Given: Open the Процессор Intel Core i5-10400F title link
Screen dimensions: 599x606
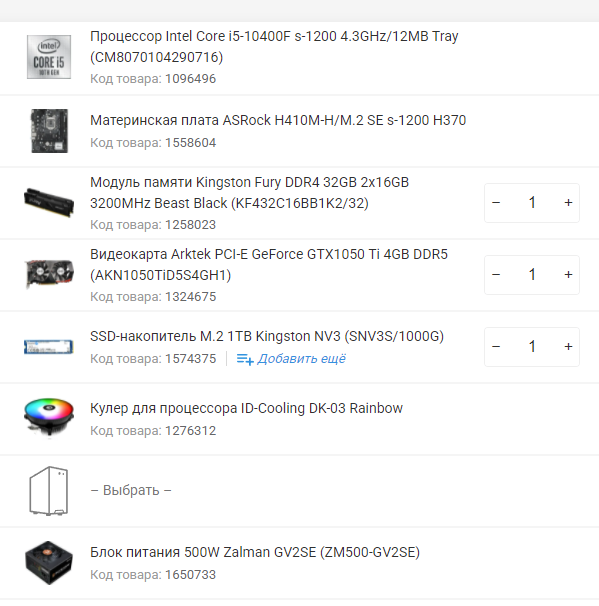Looking at the screenshot, I should point(274,46).
